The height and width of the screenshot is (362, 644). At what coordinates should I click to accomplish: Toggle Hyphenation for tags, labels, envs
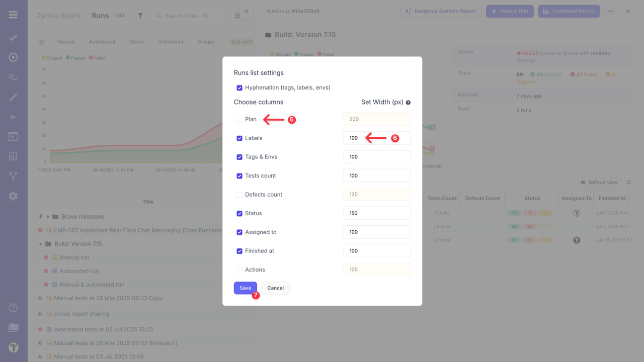(x=239, y=87)
